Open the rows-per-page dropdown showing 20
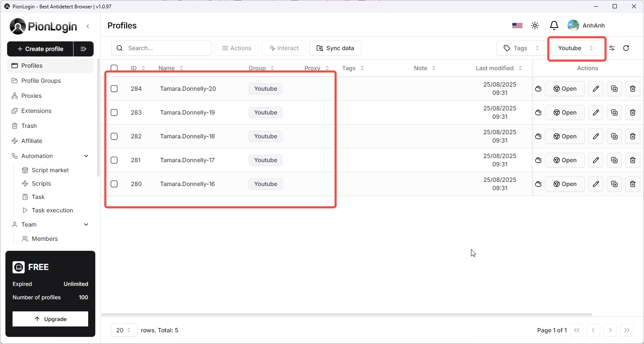The width and height of the screenshot is (644, 344). [x=124, y=330]
